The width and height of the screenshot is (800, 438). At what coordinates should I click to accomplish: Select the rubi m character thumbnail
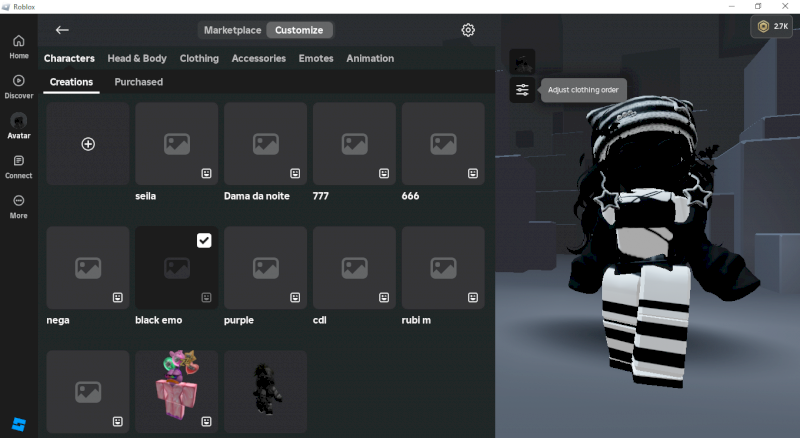[443, 267]
